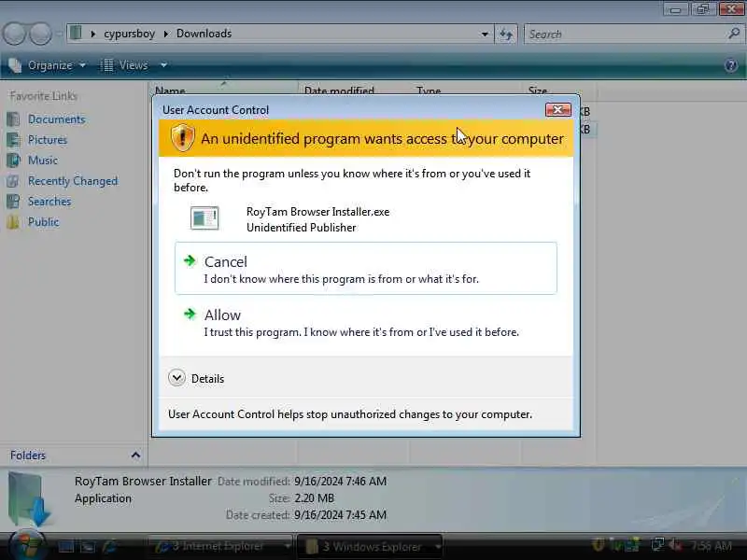747x560 pixels.
Task: Click the search magnifier icon
Action: [734, 34]
